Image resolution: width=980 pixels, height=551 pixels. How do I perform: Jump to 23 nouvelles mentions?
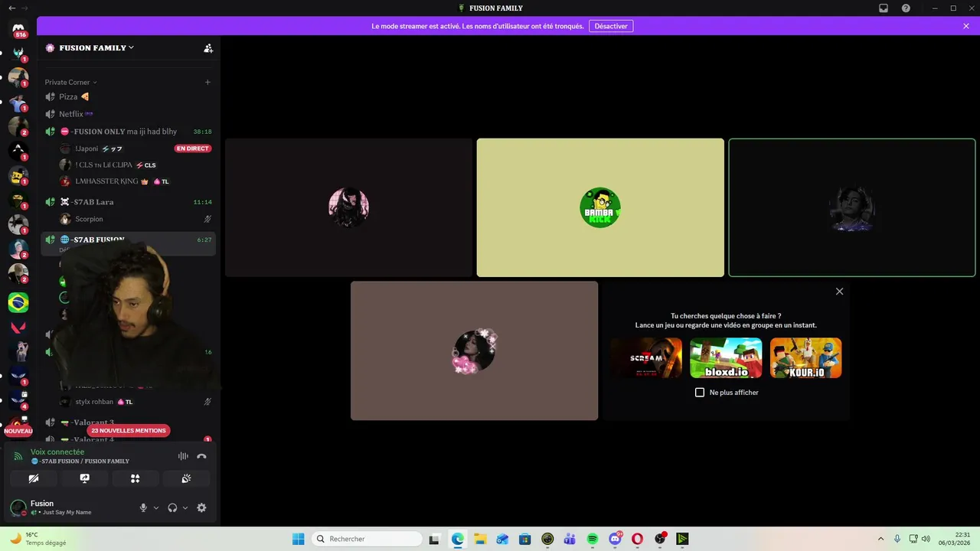(x=128, y=430)
